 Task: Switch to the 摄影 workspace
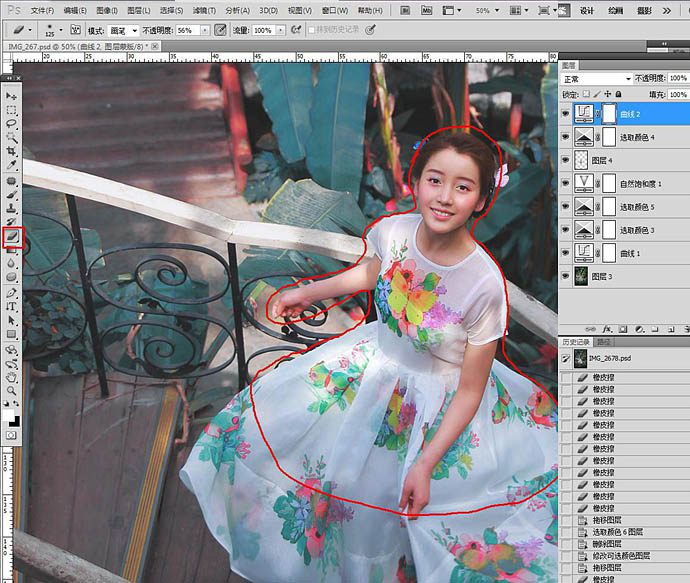[645, 11]
